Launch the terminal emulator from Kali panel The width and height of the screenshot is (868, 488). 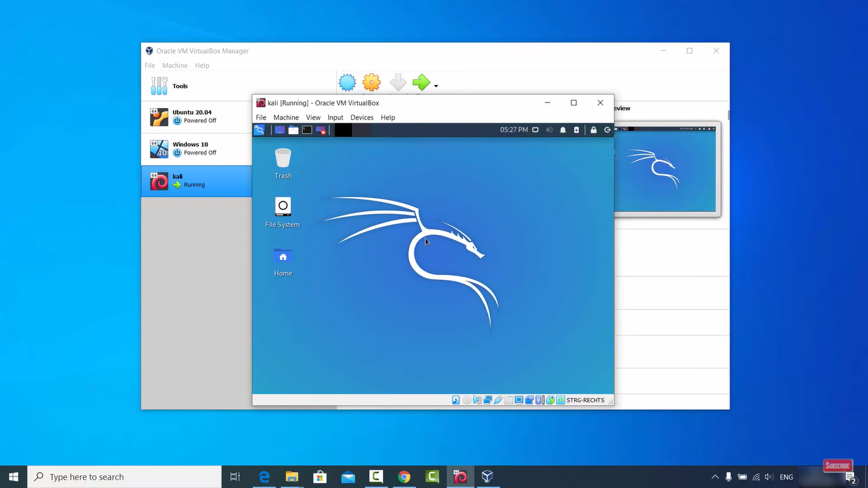(x=307, y=130)
